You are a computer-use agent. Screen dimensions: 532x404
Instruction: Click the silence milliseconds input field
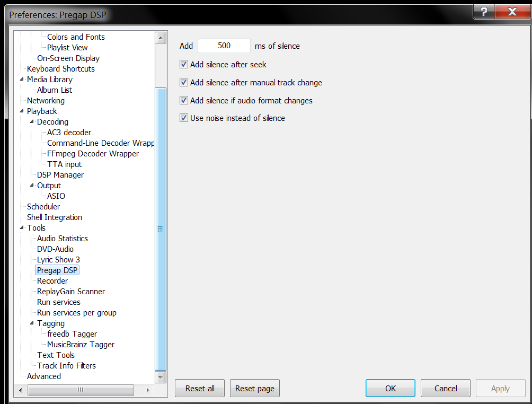(224, 46)
